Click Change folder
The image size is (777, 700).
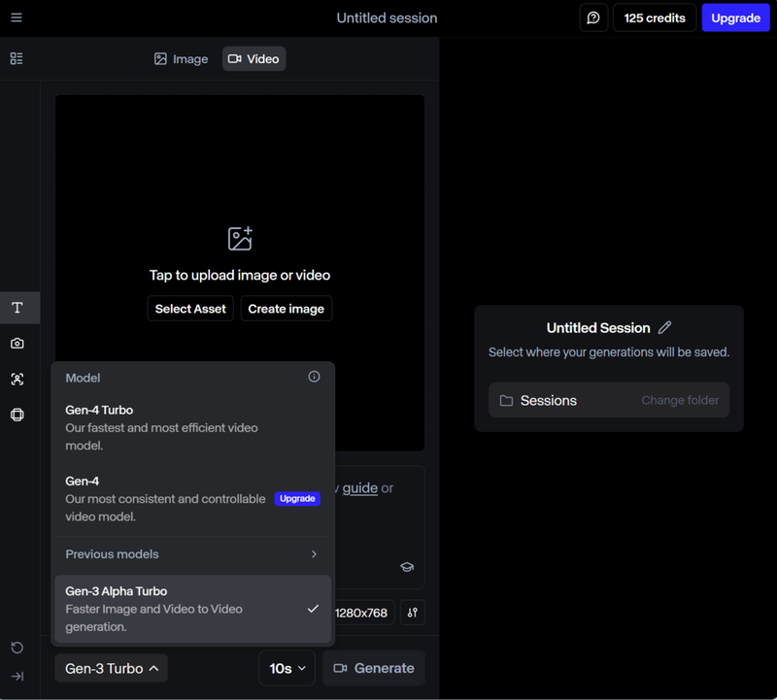[x=680, y=400]
